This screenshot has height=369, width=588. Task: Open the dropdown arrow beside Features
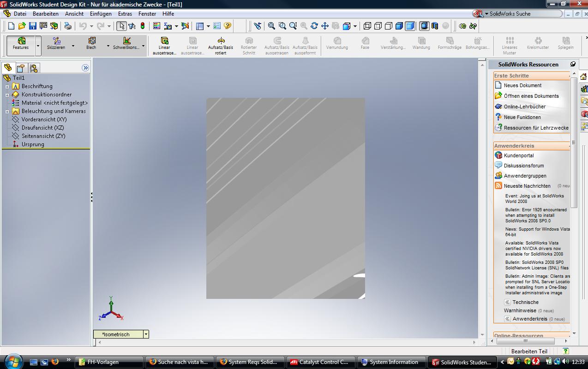click(x=38, y=46)
